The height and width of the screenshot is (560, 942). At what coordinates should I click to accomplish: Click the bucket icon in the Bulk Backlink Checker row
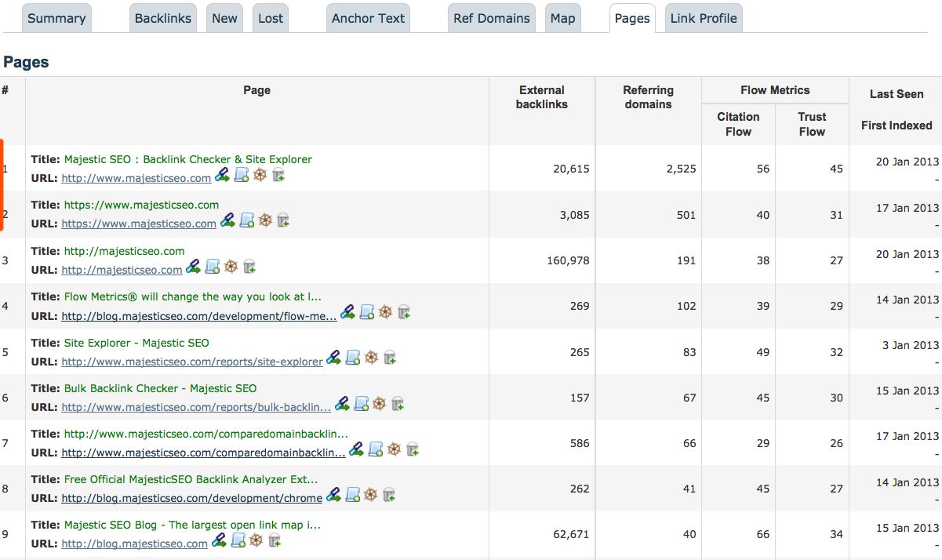point(398,402)
